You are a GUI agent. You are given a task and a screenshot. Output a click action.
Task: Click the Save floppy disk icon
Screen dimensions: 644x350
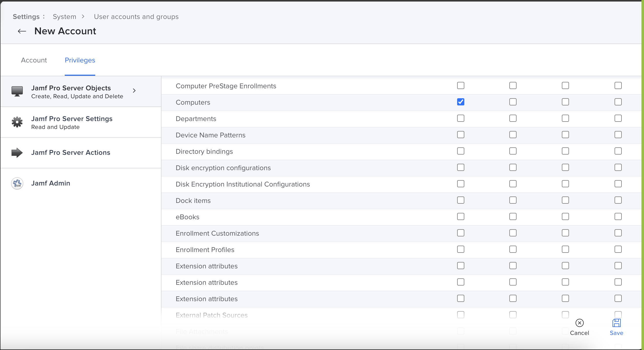pos(616,323)
